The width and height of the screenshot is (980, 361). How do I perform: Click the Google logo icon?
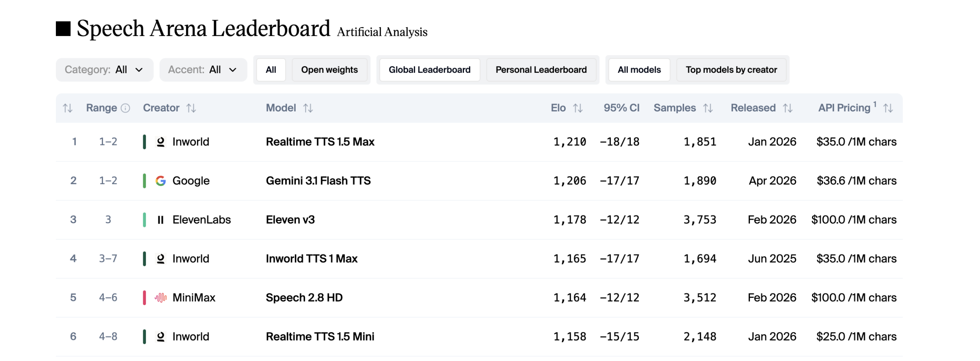161,181
